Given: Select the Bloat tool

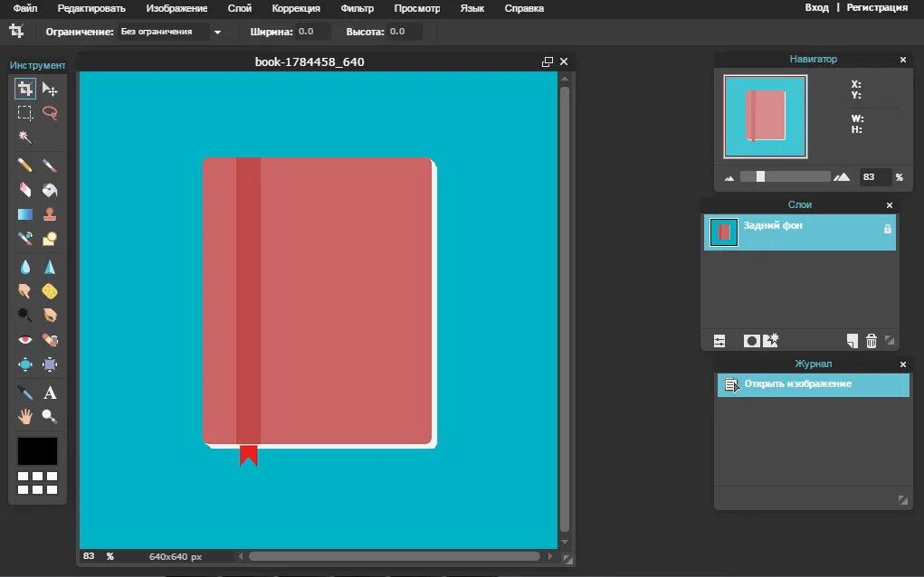Looking at the screenshot, I should [x=24, y=364].
